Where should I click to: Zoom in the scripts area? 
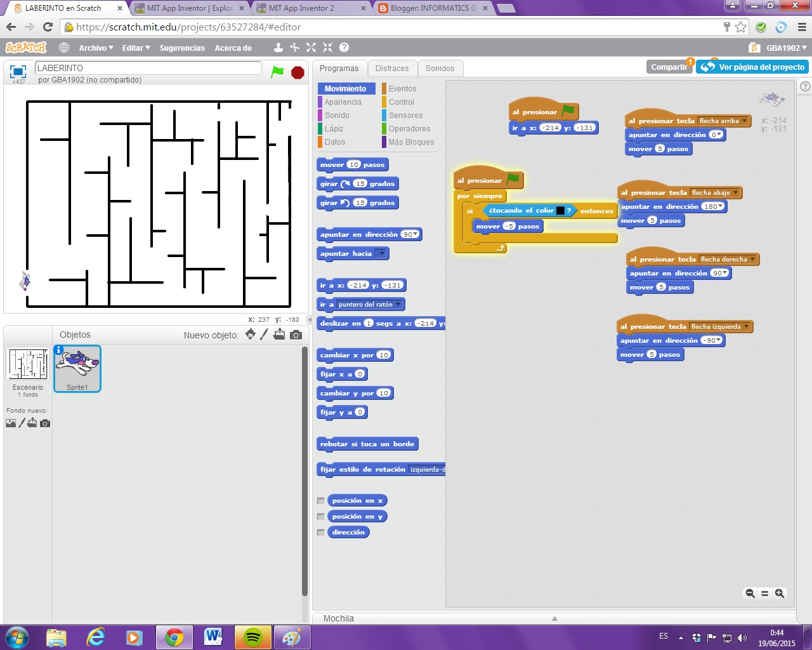(x=780, y=594)
